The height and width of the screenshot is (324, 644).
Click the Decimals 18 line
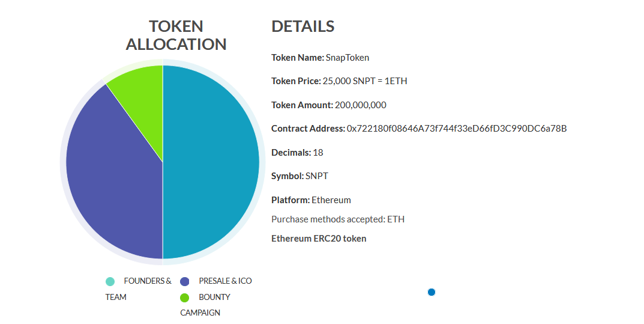297,153
